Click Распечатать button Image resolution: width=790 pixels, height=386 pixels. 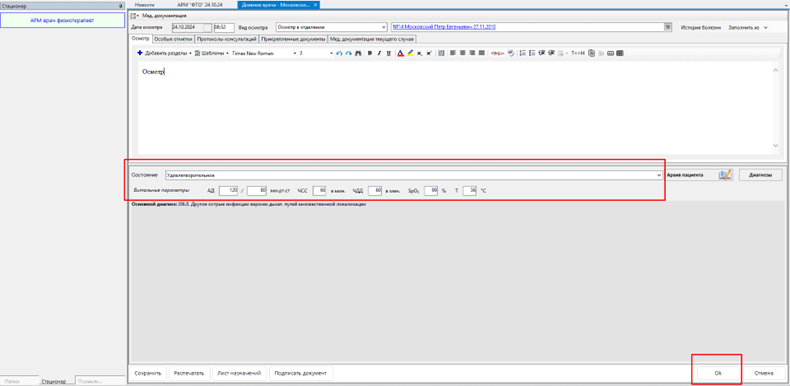pos(189,373)
